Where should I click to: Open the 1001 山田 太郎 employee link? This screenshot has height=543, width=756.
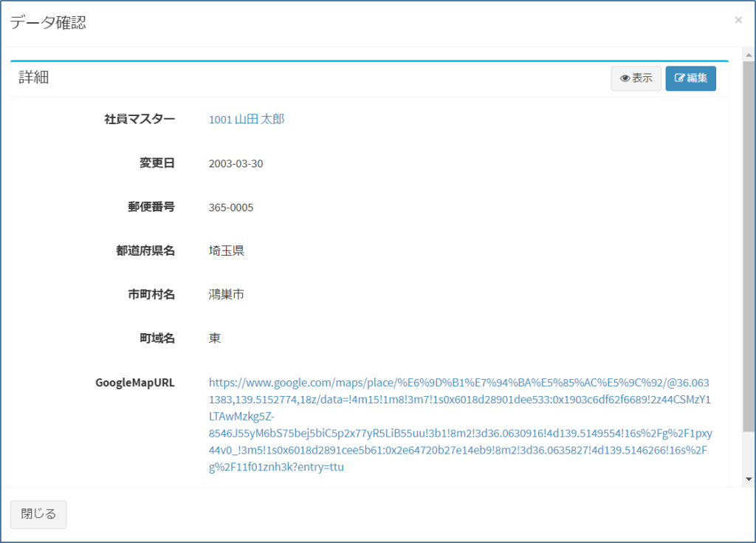(247, 119)
